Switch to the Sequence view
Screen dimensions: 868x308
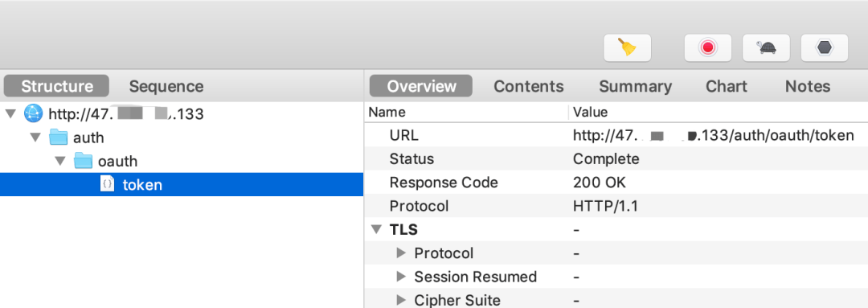pos(166,86)
